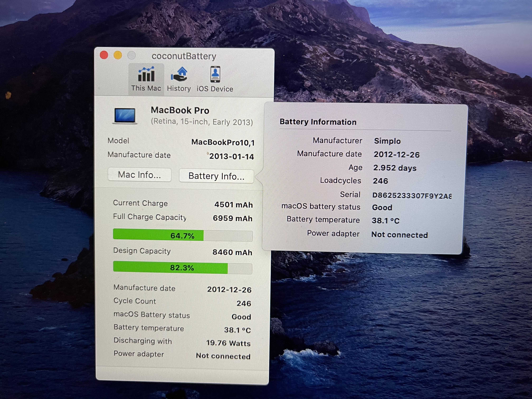Click 'Power adapter' label in popover
The height and width of the screenshot is (399, 532).
pos(333,234)
